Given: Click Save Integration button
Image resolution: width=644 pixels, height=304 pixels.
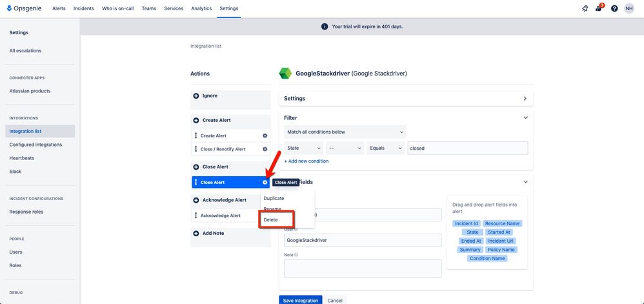Looking at the screenshot, I should pos(301,300).
